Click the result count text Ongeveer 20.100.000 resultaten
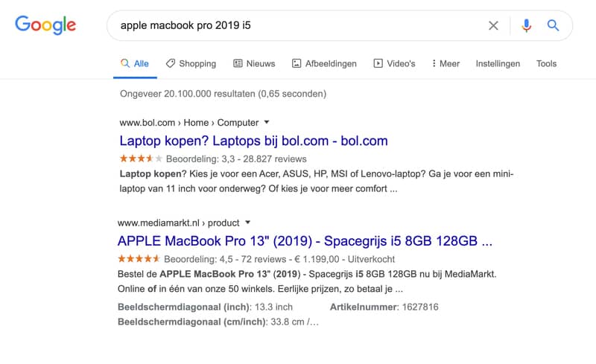Image resolution: width=596 pixels, height=364 pixels. (223, 94)
